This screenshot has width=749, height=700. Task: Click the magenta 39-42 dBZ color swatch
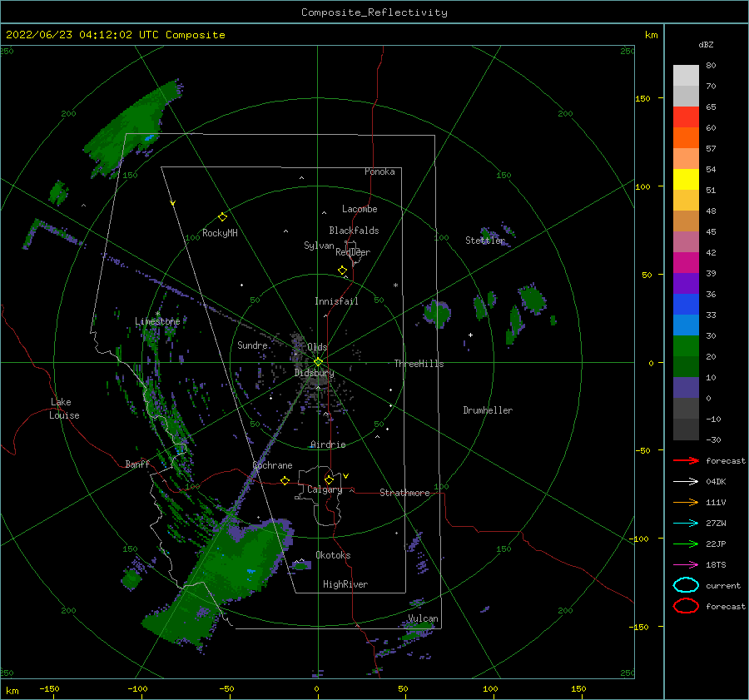pos(686,263)
